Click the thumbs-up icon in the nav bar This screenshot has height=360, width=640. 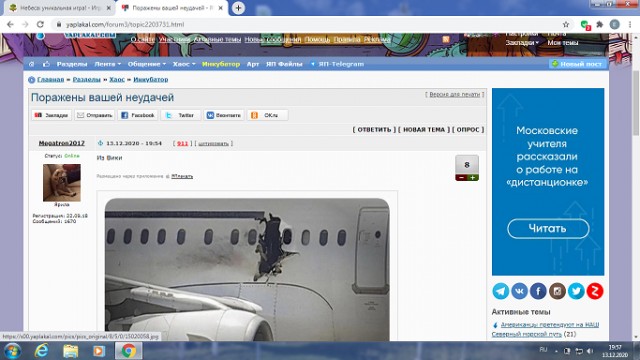click(46, 64)
